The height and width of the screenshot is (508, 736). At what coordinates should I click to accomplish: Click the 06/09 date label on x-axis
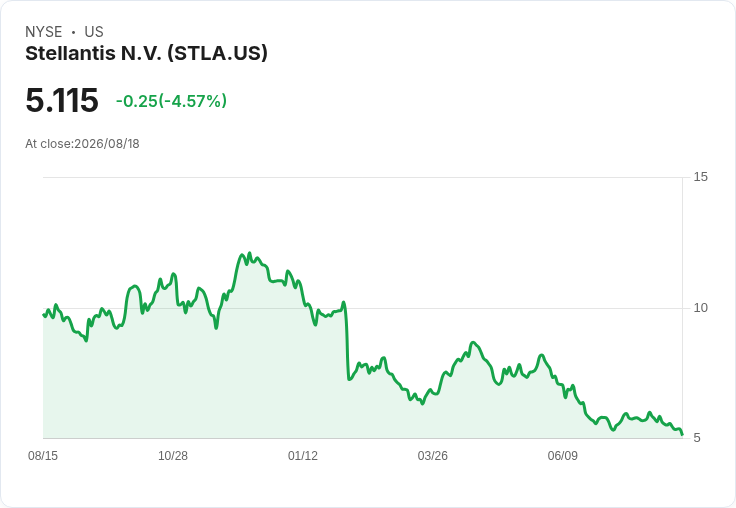tap(562, 455)
